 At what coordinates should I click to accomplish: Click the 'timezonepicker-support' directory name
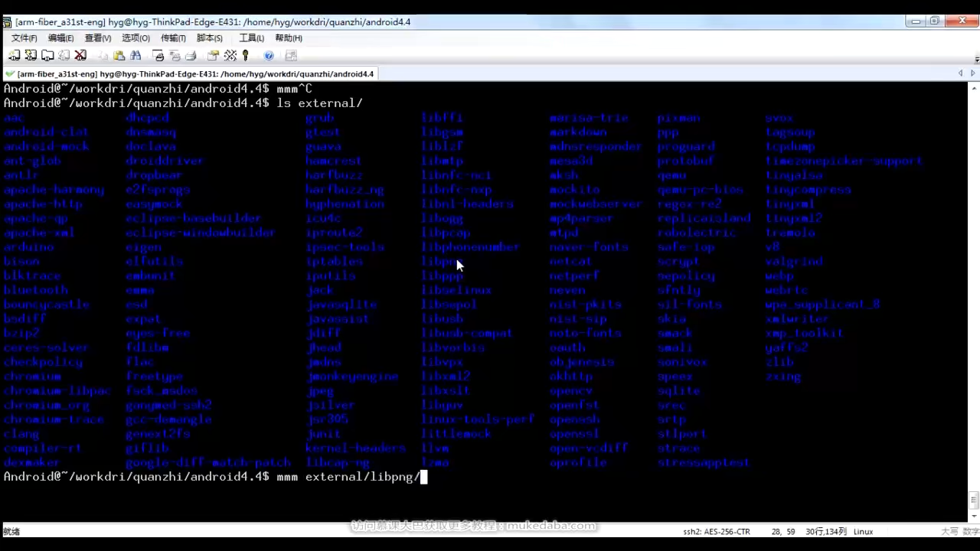click(x=844, y=161)
